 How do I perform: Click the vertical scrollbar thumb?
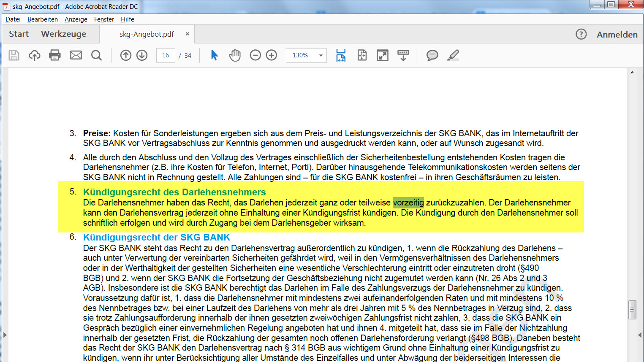(x=632, y=310)
